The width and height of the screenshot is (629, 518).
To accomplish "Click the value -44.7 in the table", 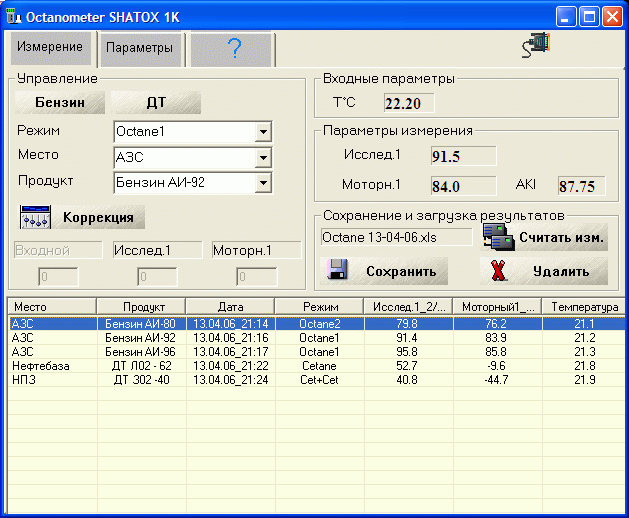I will [496, 380].
